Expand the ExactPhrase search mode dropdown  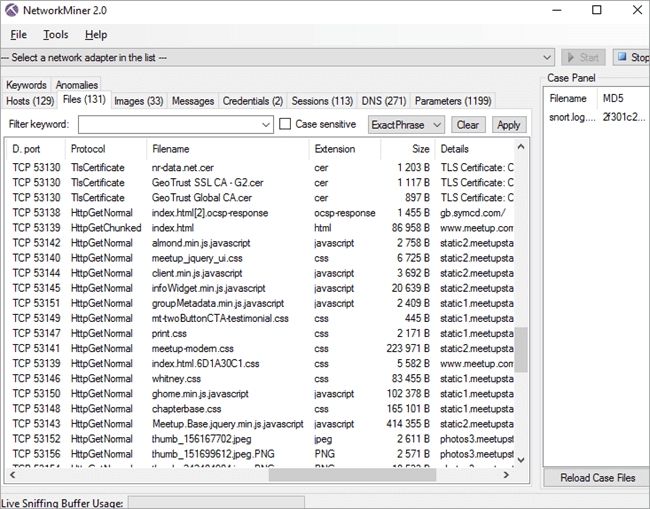(435, 125)
